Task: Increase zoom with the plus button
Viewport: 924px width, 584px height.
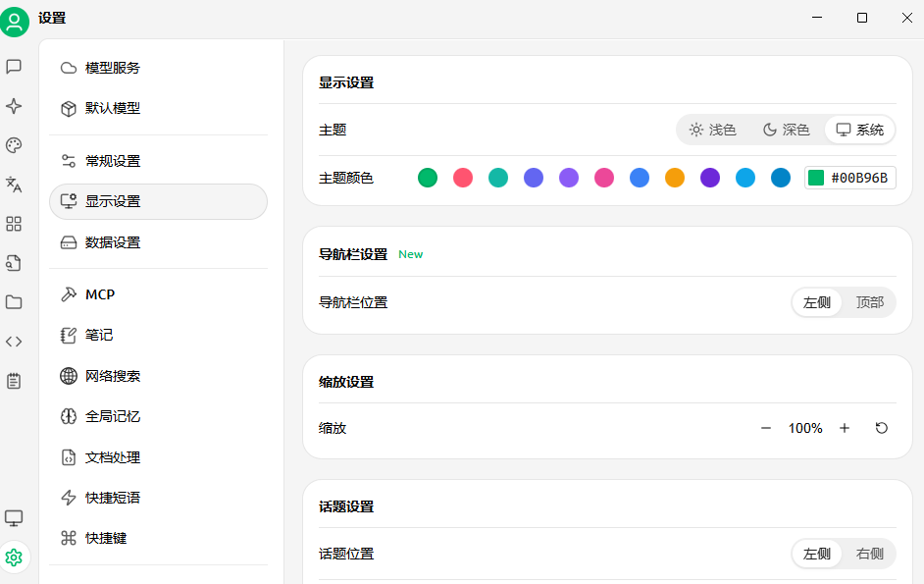Action: coord(845,428)
